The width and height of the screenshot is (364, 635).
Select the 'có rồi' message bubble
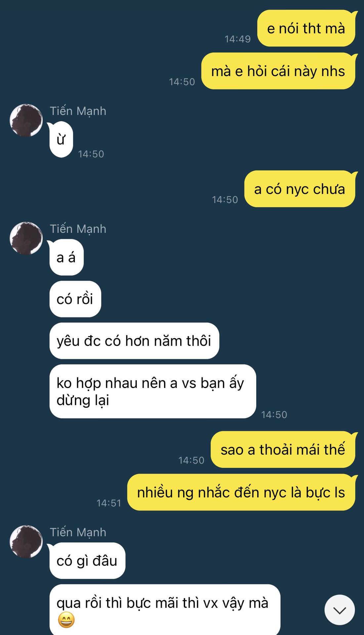tap(75, 299)
